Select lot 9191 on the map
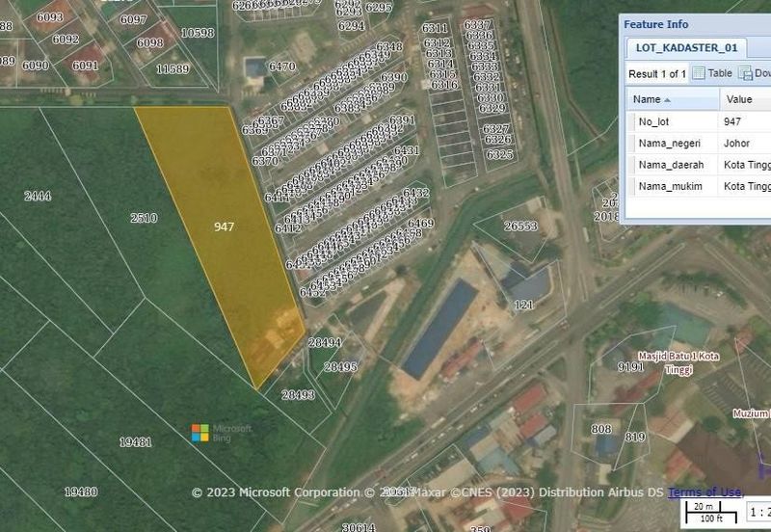The height and width of the screenshot is (532, 771). (x=630, y=367)
